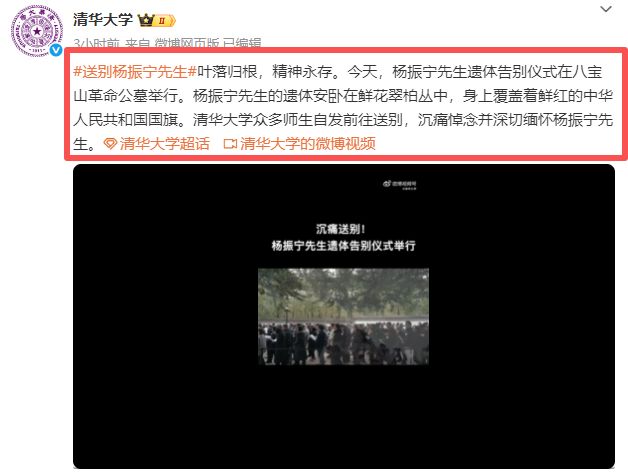
Task: Click the blue verified V badge
Action: point(56,50)
